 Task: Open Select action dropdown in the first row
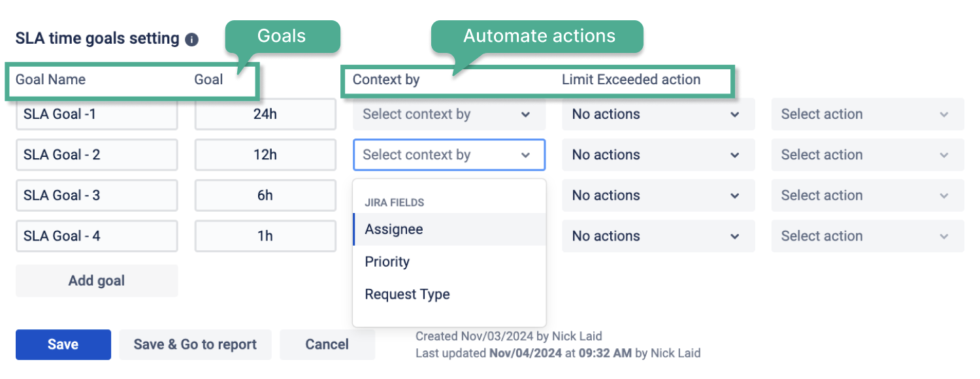[x=867, y=114]
